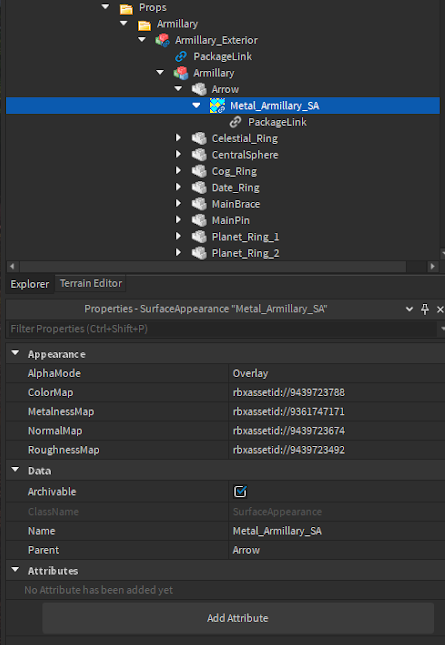Collapse the Appearance properties section

[16, 353]
